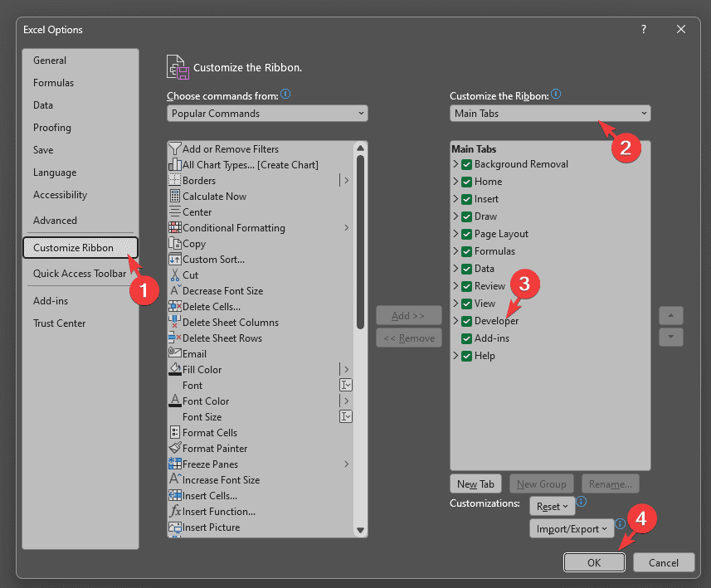Click the Cancel button
The height and width of the screenshot is (588, 711).
[x=664, y=562]
